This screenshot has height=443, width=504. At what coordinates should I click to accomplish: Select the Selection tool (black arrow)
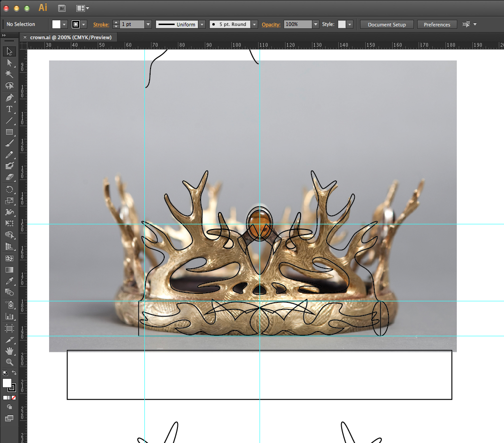(x=9, y=51)
